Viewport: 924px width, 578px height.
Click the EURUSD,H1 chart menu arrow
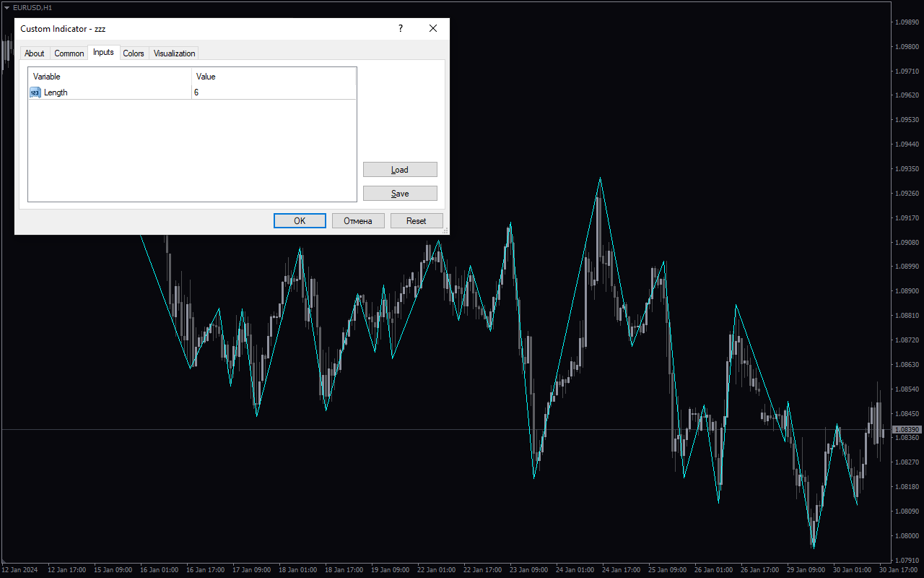(x=6, y=7)
